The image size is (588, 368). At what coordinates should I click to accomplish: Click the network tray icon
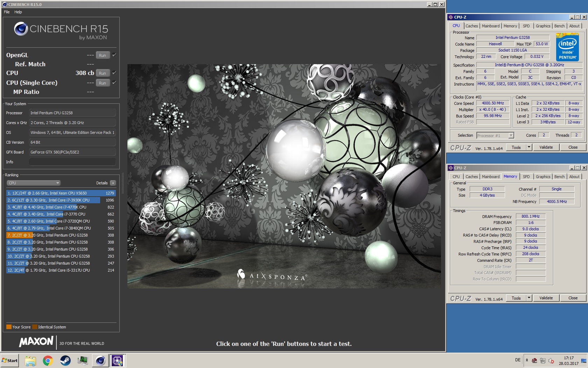point(543,360)
